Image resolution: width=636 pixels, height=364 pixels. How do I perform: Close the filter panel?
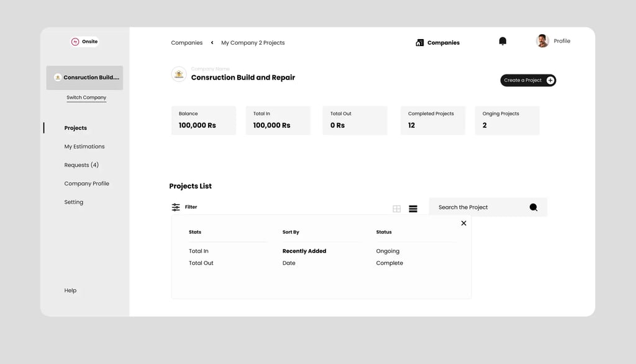tap(463, 223)
